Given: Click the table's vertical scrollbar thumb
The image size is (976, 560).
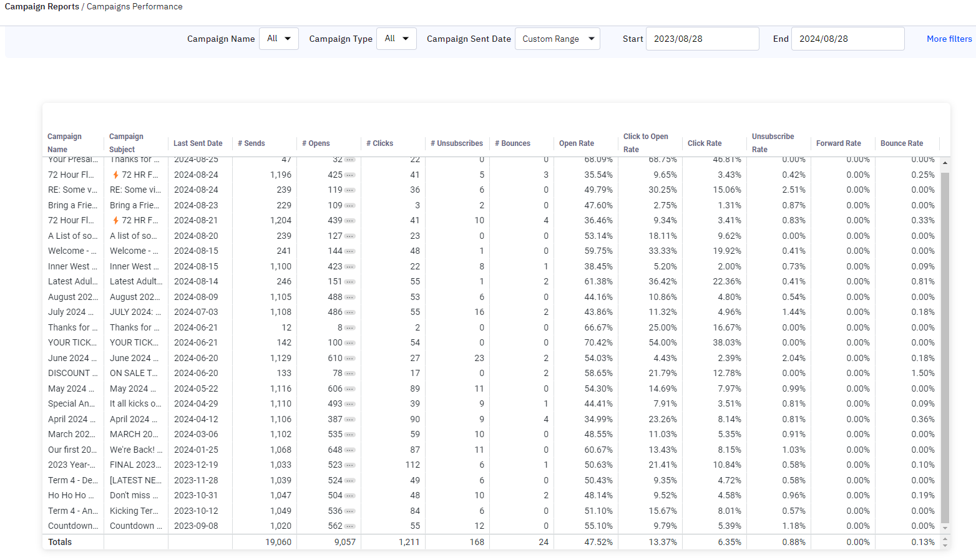Looking at the screenshot, I should coord(945,343).
